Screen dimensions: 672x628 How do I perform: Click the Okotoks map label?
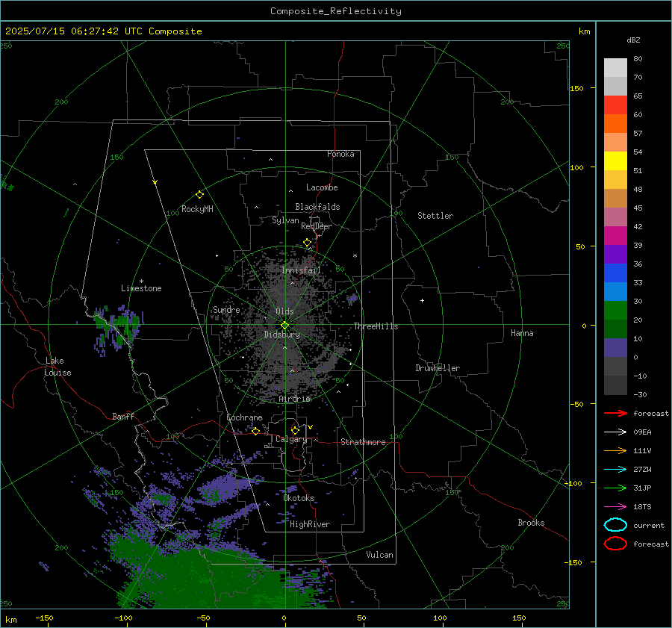299,498
